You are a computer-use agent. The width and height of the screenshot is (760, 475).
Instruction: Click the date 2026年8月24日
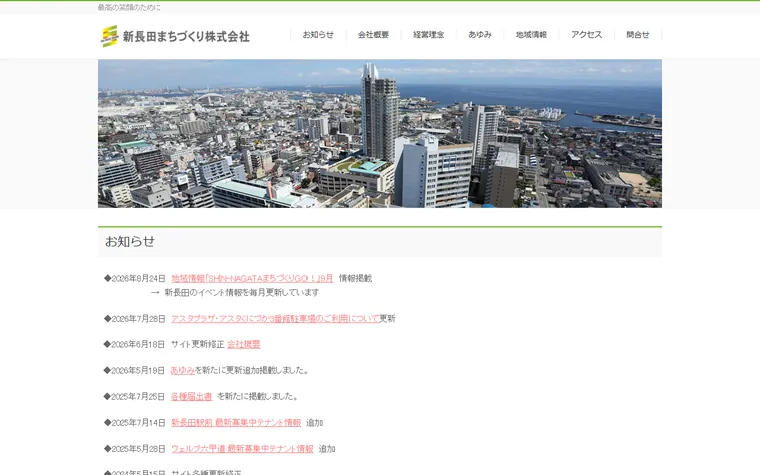pos(139,278)
